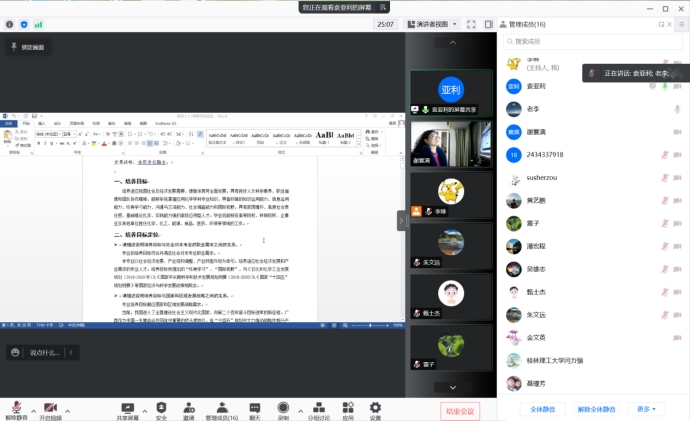Open 分组讨论 breakout rooms
Viewport: 690px width, 421px height.
(x=318, y=407)
